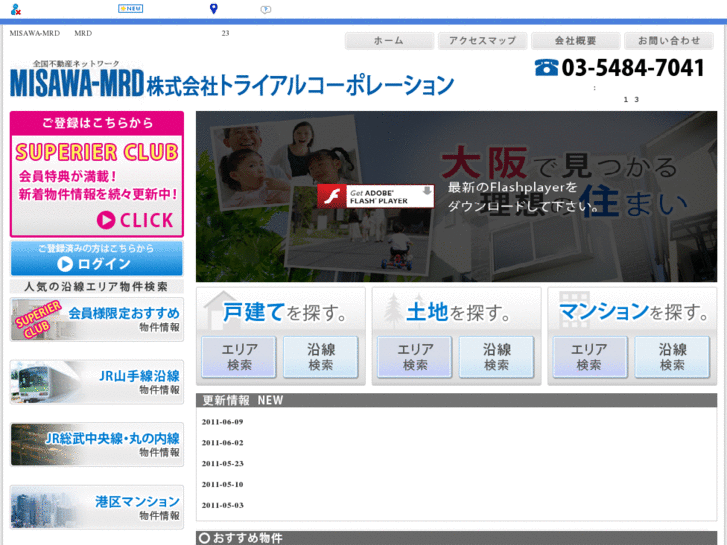Click the NEW badge icon in top bar
This screenshot has width=727, height=545.
pos(130,8)
